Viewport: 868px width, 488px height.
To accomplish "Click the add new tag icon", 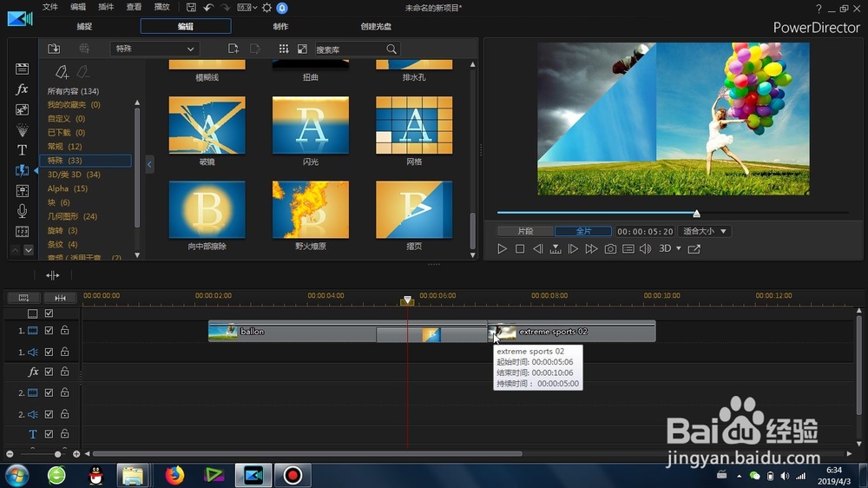I will point(62,72).
